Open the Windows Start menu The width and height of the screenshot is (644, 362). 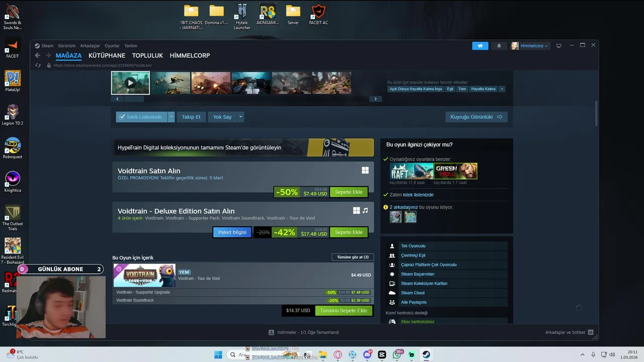point(218,354)
